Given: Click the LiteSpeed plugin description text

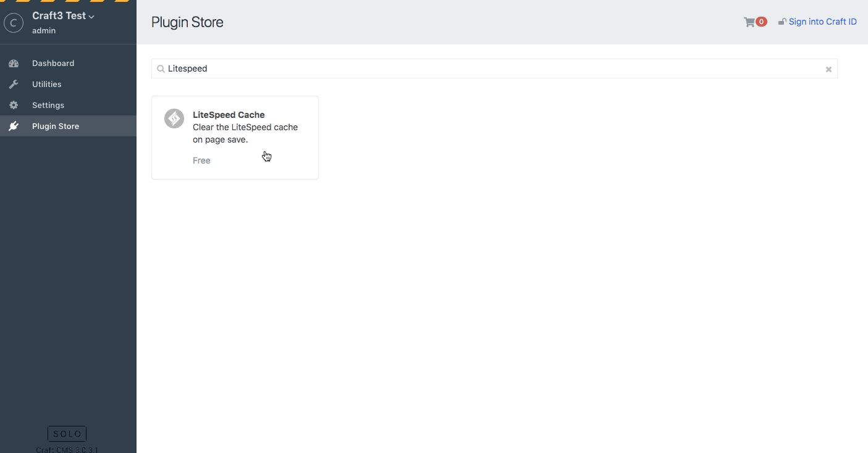Looking at the screenshot, I should (245, 133).
